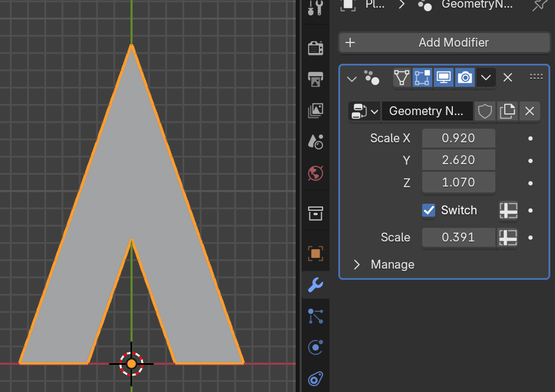Animate the Scale Y property dot
The height and width of the screenshot is (392, 555).
[x=530, y=161]
